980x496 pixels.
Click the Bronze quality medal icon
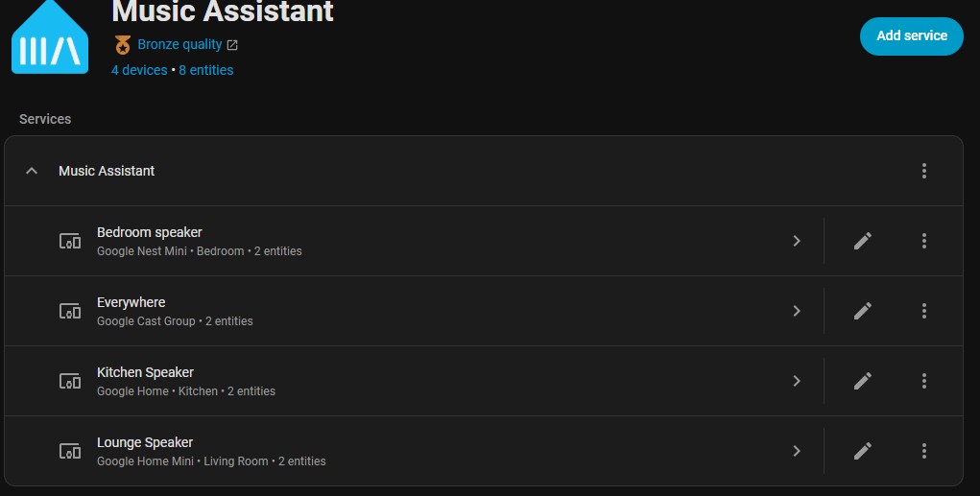click(x=122, y=44)
